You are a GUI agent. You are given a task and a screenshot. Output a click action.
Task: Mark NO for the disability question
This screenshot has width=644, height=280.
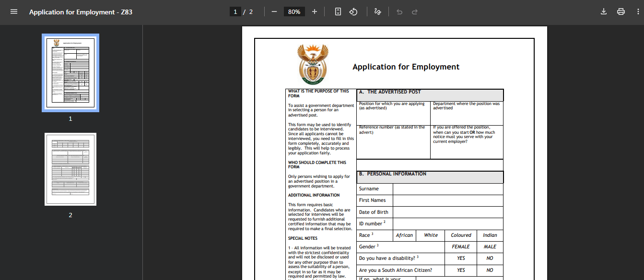point(490,258)
